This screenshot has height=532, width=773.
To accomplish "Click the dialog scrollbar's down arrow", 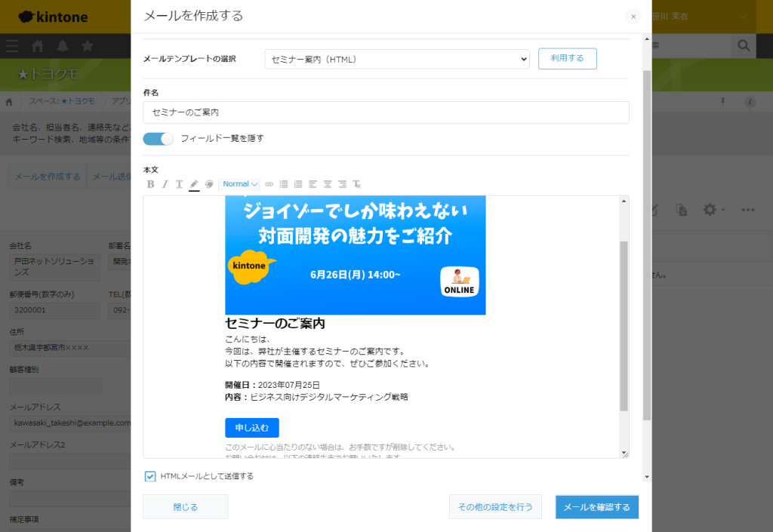I will (x=647, y=477).
